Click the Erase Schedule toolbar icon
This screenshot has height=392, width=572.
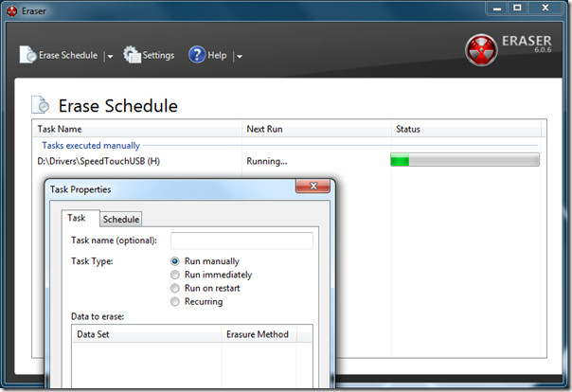27,55
